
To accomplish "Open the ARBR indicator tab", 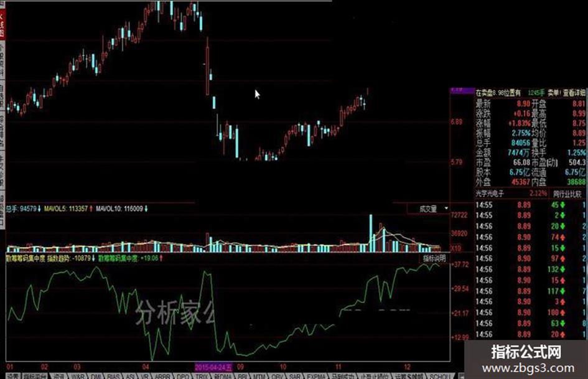I will [162, 376].
